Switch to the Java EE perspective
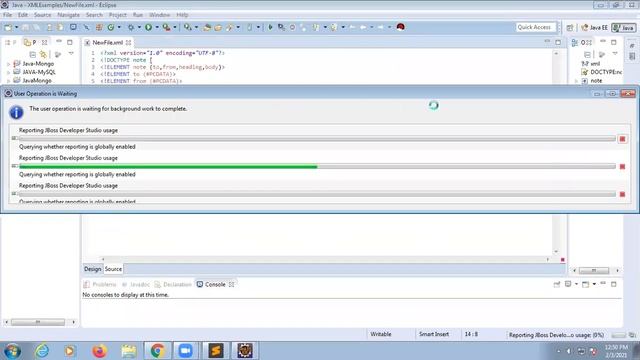The height and width of the screenshot is (360, 640). point(595,28)
